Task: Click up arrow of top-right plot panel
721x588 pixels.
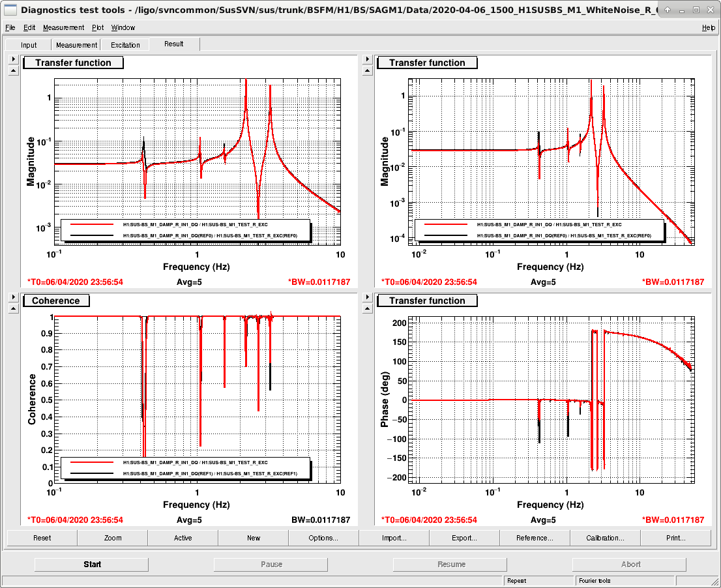Action: tap(367, 70)
